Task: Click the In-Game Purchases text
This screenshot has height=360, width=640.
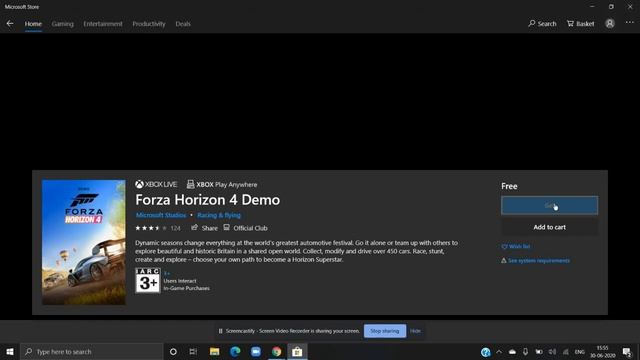Action: (187, 288)
